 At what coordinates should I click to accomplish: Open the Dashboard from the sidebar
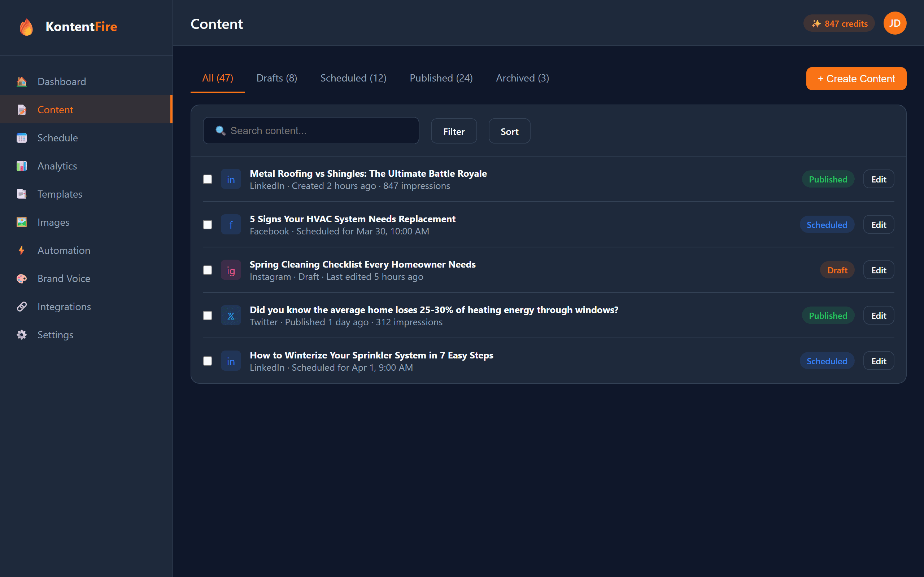coord(61,81)
